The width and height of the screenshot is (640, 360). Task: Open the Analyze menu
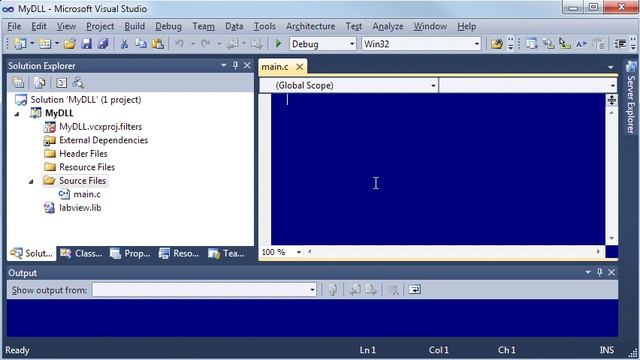[388, 26]
